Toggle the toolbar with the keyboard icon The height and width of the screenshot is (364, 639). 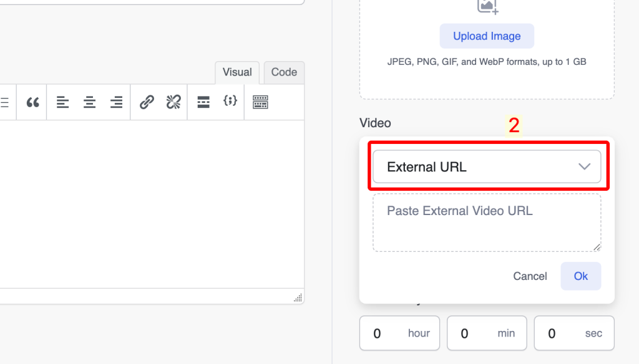(260, 102)
